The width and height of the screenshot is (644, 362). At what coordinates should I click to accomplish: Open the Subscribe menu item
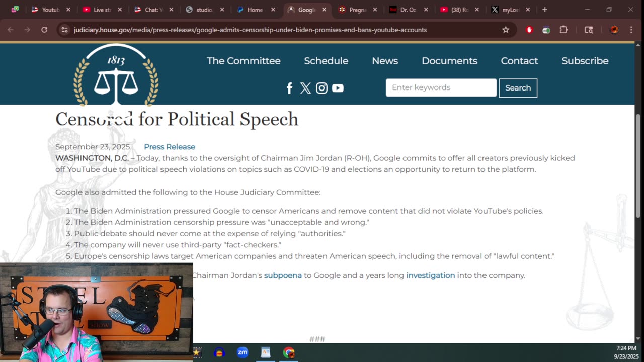coord(585,61)
